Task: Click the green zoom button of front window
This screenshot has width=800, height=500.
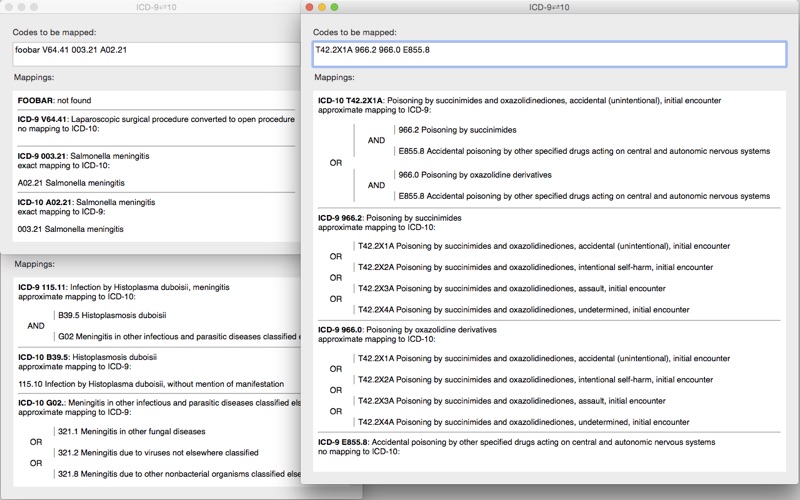Action: point(335,7)
